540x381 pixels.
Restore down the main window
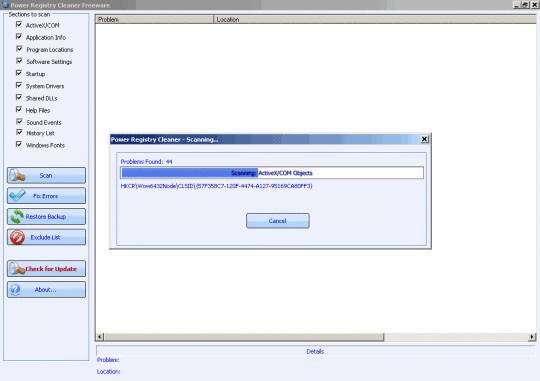click(x=525, y=5)
